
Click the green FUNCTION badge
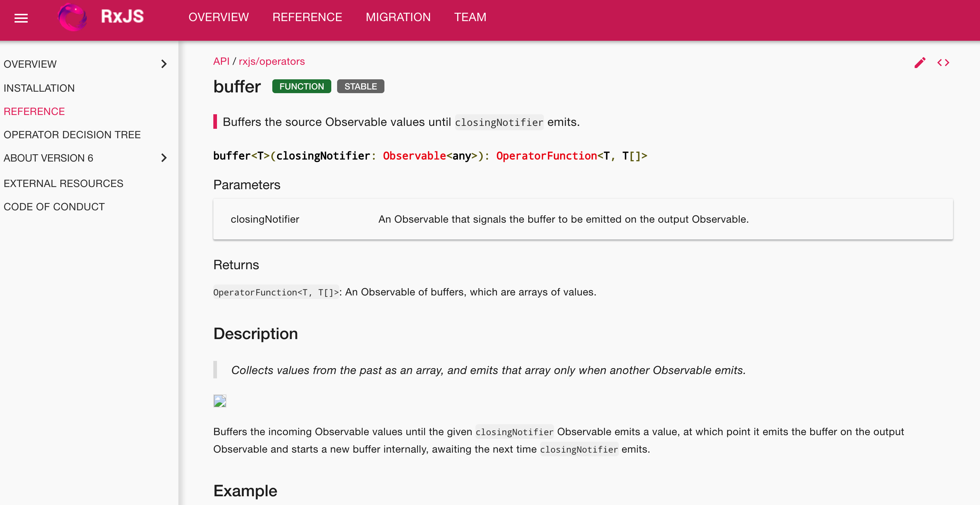click(301, 86)
